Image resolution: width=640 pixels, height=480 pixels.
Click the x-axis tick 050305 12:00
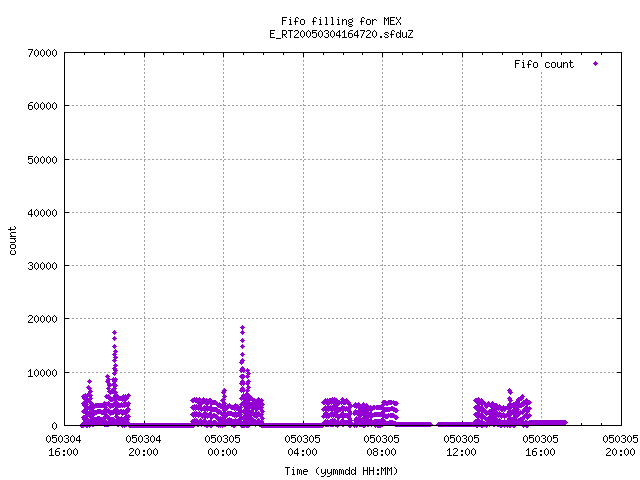tap(461, 446)
